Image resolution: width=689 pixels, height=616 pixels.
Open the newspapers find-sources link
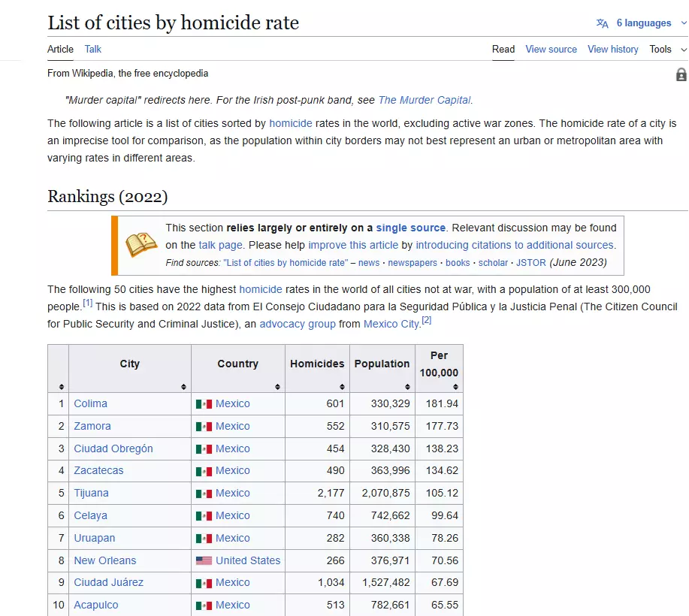click(x=412, y=263)
